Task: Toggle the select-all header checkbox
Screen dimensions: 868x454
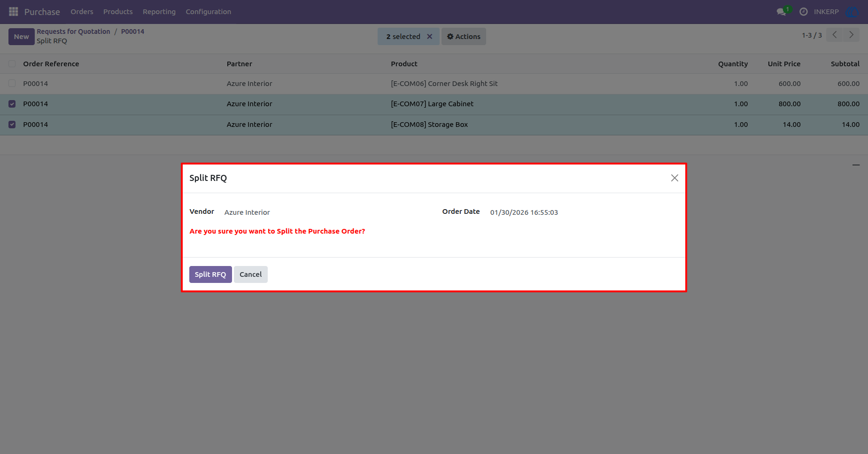Action: [x=12, y=64]
